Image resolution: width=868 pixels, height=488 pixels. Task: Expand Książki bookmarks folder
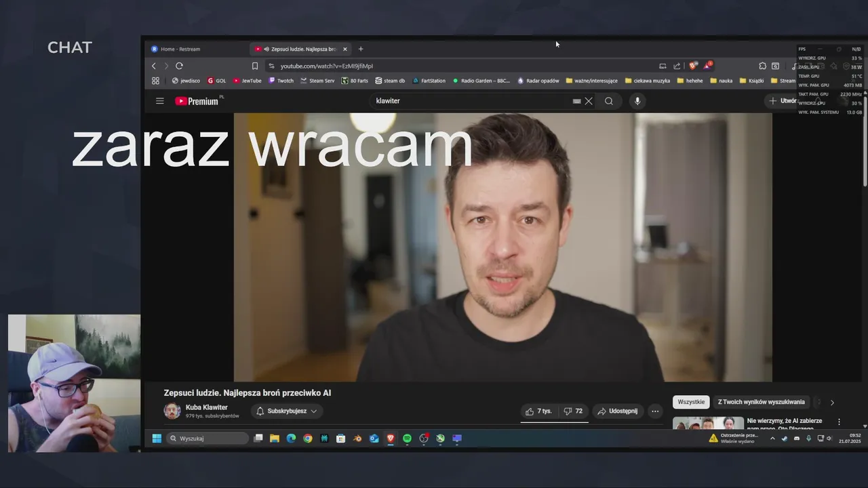coord(751,81)
